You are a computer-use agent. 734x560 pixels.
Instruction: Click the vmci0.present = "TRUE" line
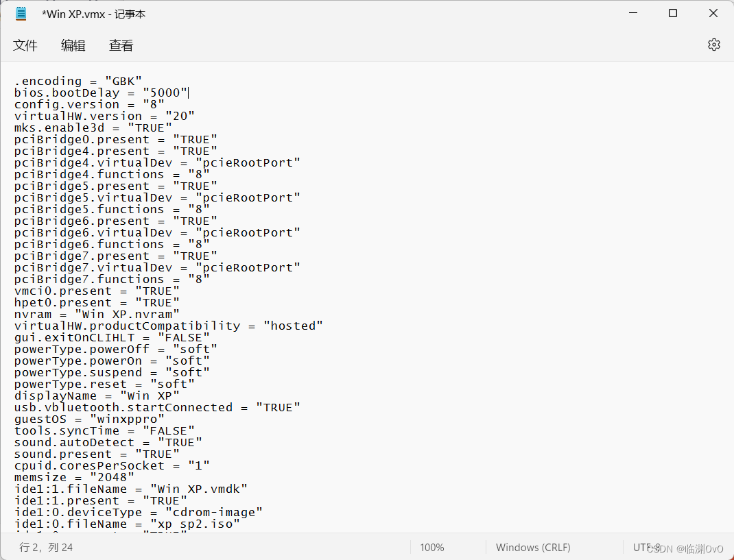97,291
